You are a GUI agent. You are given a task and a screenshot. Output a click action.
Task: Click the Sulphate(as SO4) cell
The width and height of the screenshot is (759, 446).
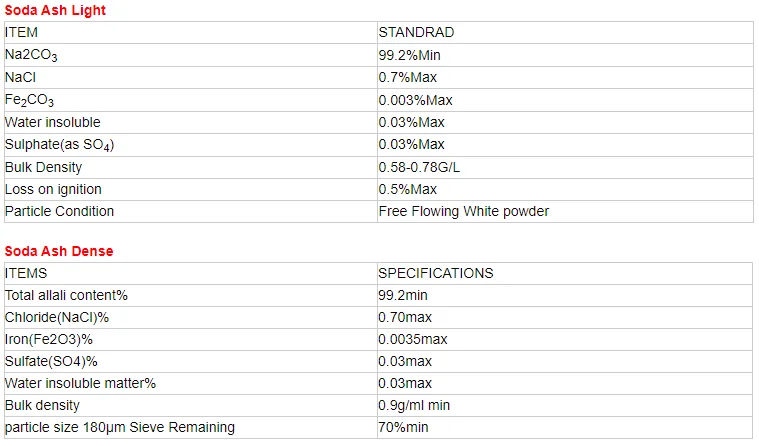point(60,145)
